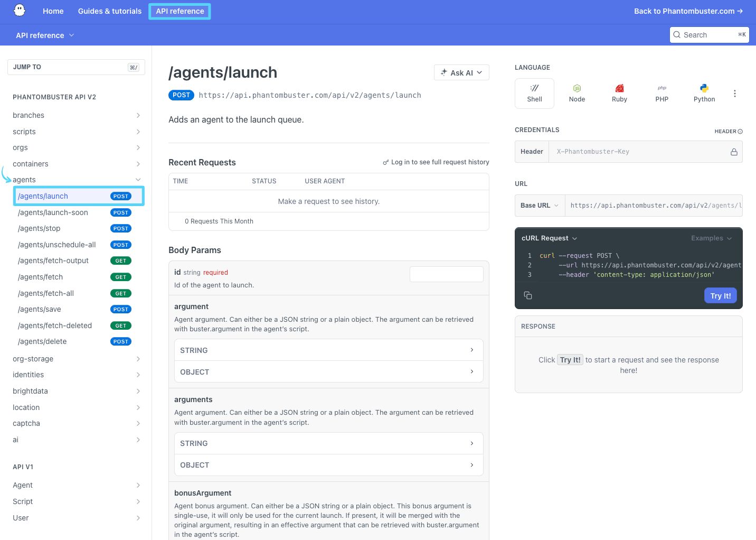Select the Ruby language icon
Viewport: 756px width, 540px height.
pos(619,94)
